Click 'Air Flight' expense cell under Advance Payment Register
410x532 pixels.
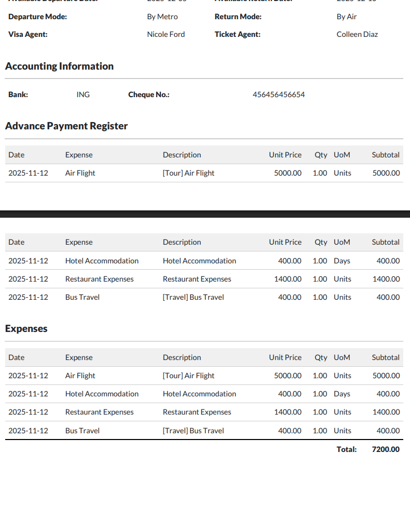[80, 173]
